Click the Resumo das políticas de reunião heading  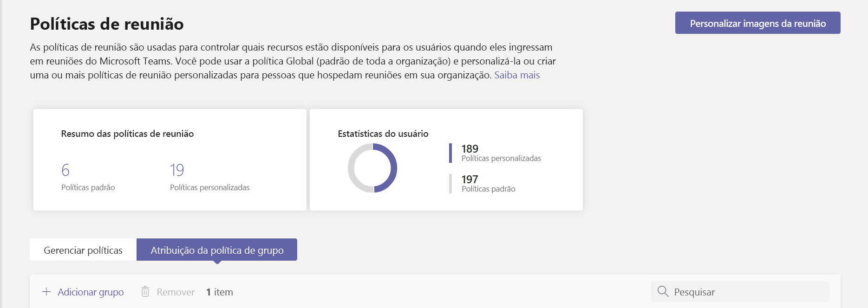(127, 134)
